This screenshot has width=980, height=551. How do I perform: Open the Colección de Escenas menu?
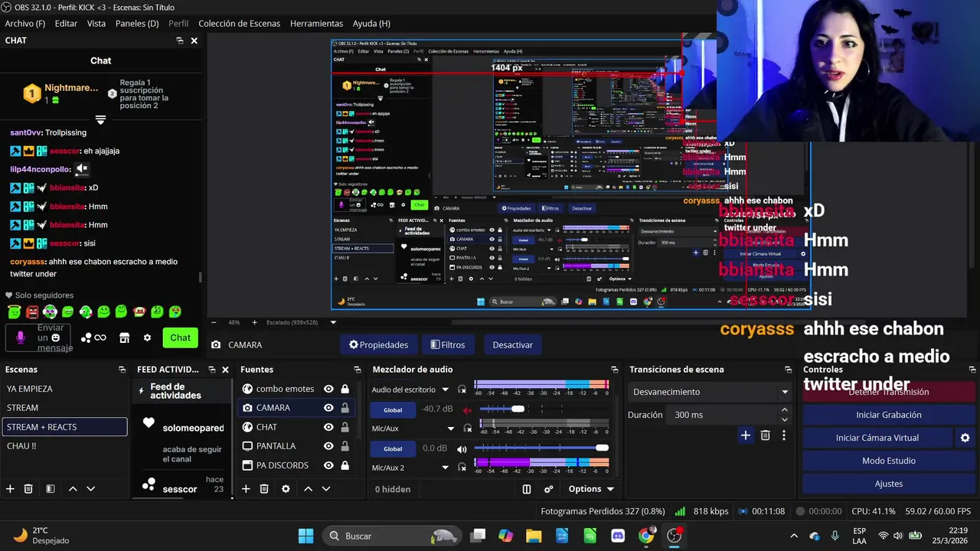239,24
